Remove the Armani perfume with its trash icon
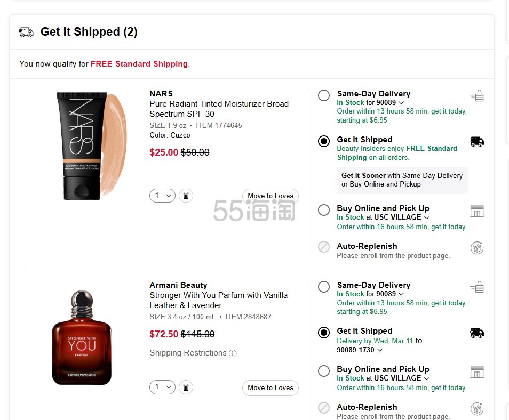 point(186,387)
